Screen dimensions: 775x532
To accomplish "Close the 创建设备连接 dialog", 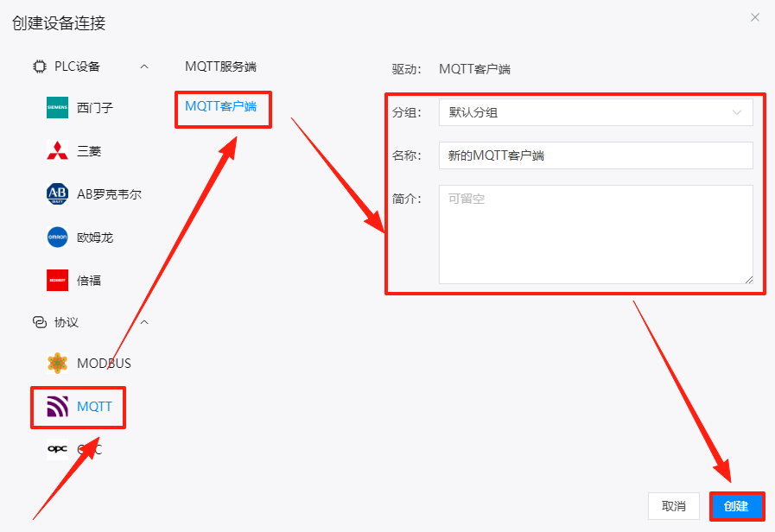I will click(754, 17).
